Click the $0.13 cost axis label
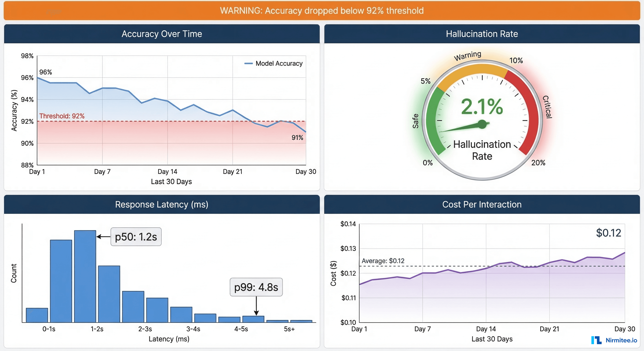644x351 pixels. point(348,249)
